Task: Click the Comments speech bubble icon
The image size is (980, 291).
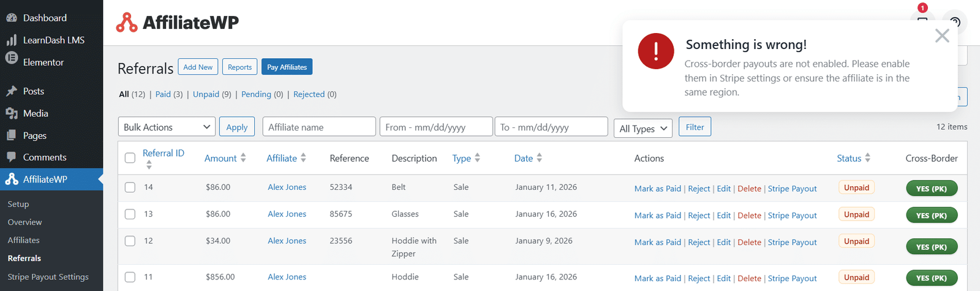Action: [x=12, y=157]
